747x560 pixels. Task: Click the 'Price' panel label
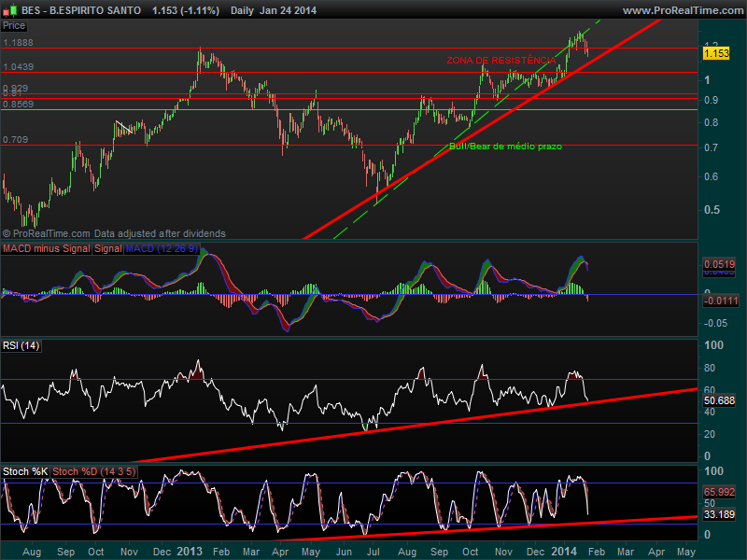point(14,26)
